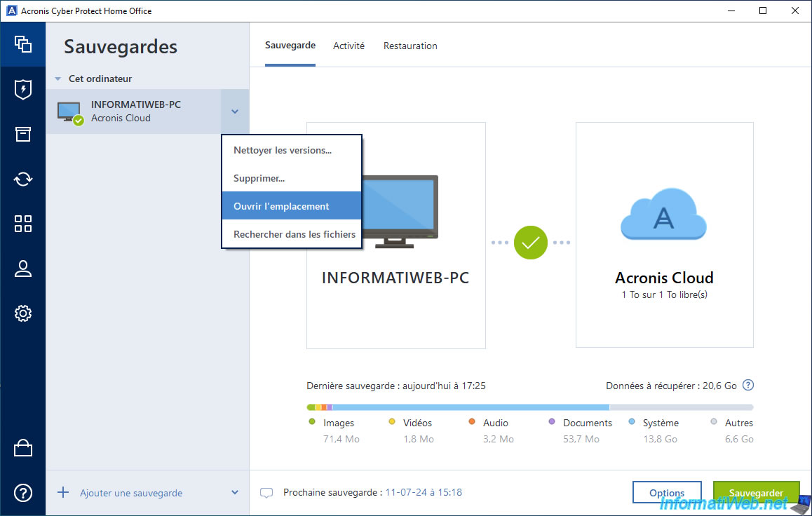This screenshot has width=812, height=516.
Task: Click the plus icon for adding a backup
Action: (62, 492)
